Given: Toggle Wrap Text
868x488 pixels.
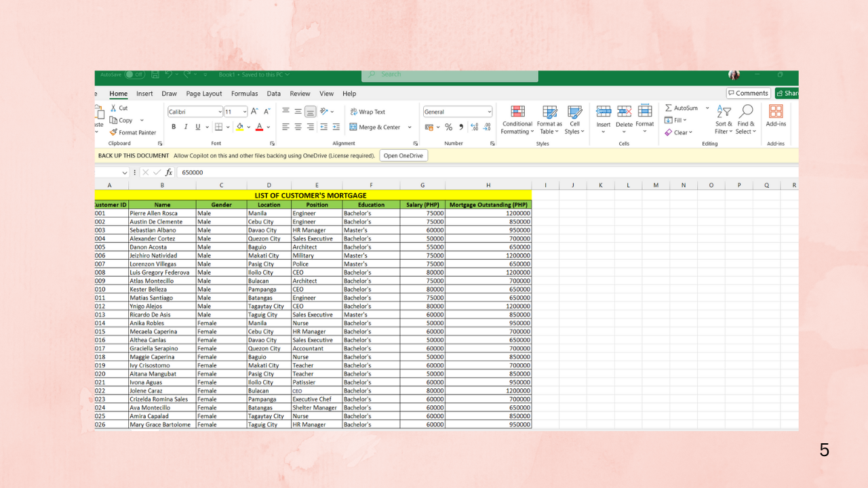Looking at the screenshot, I should (368, 112).
